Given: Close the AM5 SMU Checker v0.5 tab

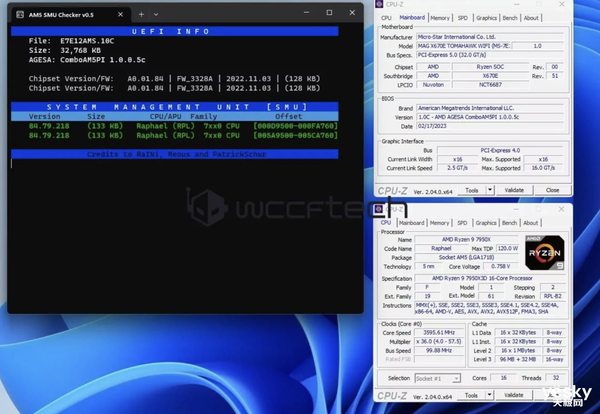Looking at the screenshot, I should [x=120, y=14].
